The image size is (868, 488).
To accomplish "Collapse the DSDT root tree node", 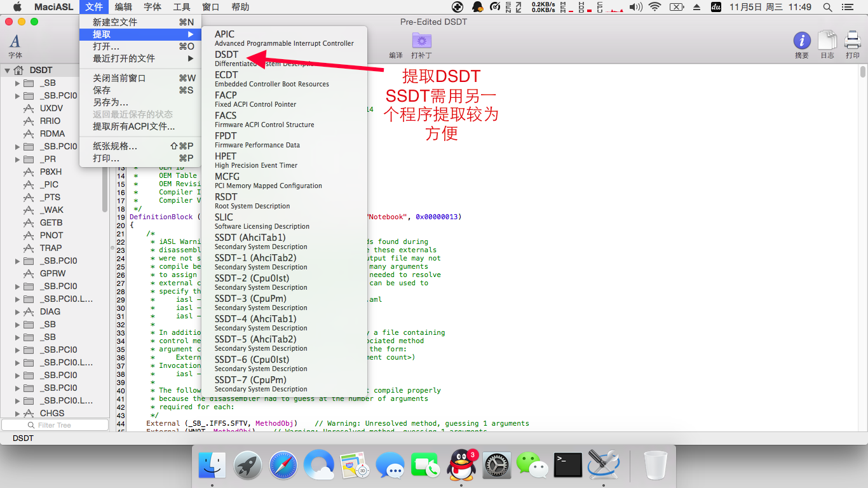I will (7, 70).
